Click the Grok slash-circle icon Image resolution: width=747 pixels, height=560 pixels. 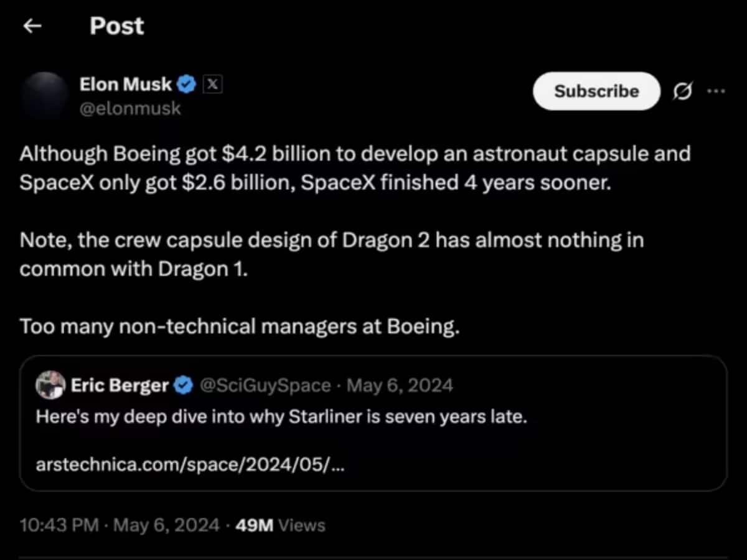point(682,91)
